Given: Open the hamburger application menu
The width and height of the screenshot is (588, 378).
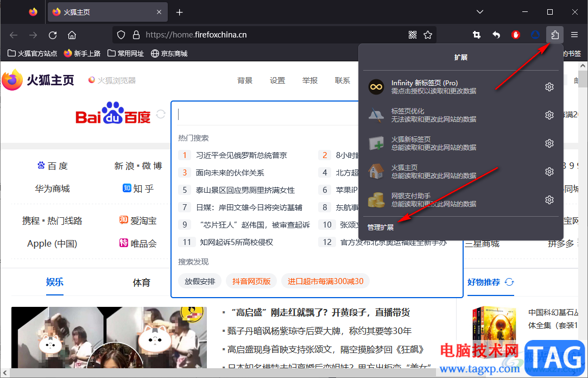Looking at the screenshot, I should point(574,35).
